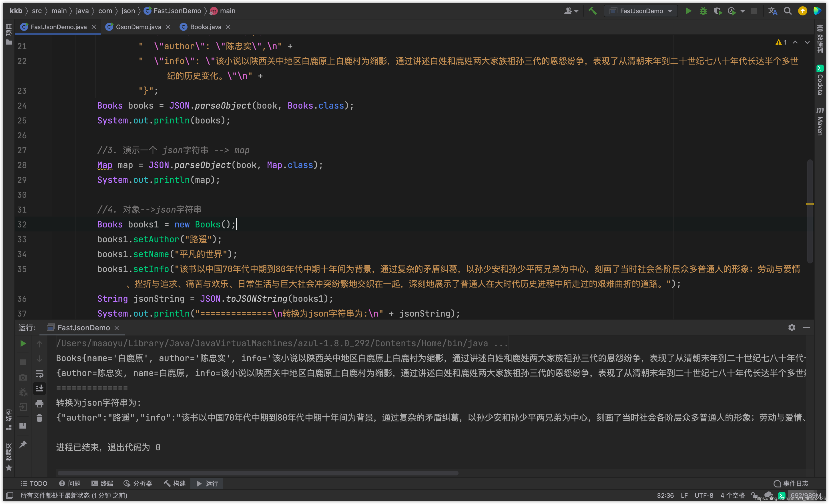Open the TODO tool window
Image resolution: width=829 pixels, height=504 pixels.
(34, 483)
